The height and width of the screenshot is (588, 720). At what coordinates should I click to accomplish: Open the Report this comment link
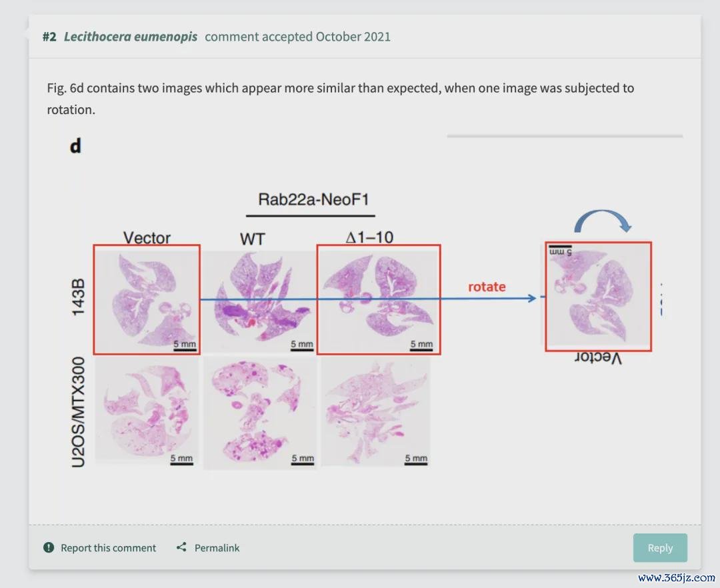click(109, 547)
